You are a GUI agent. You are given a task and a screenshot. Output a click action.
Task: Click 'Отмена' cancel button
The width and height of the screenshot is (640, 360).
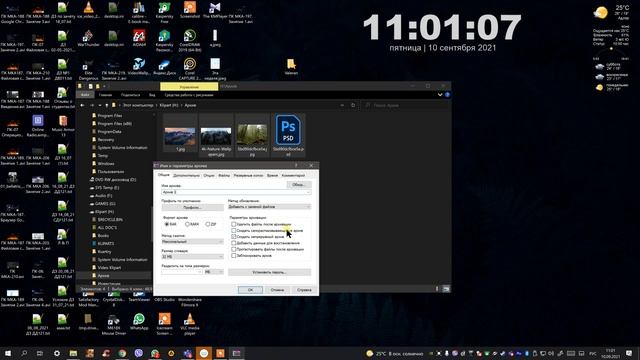pyautogui.click(x=277, y=290)
